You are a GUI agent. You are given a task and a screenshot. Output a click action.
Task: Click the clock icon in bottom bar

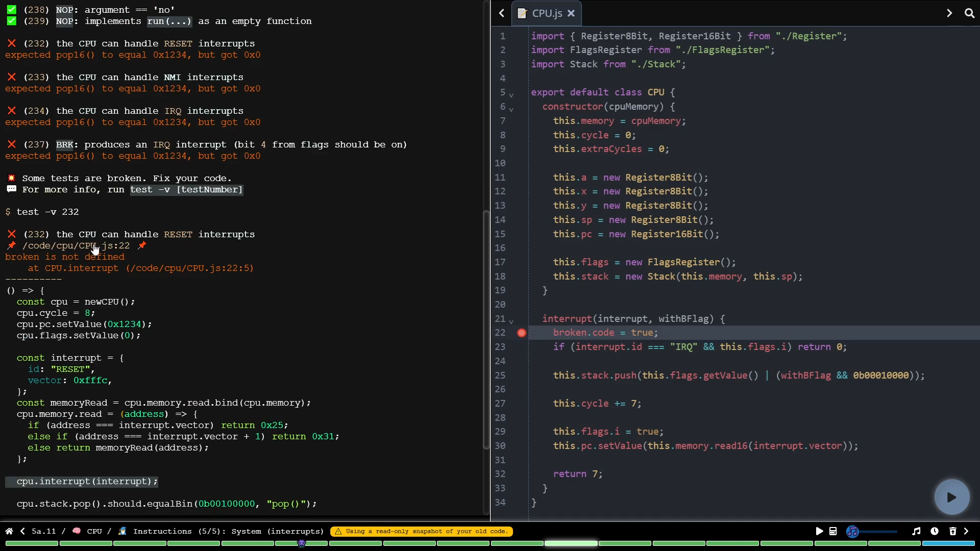point(935,531)
